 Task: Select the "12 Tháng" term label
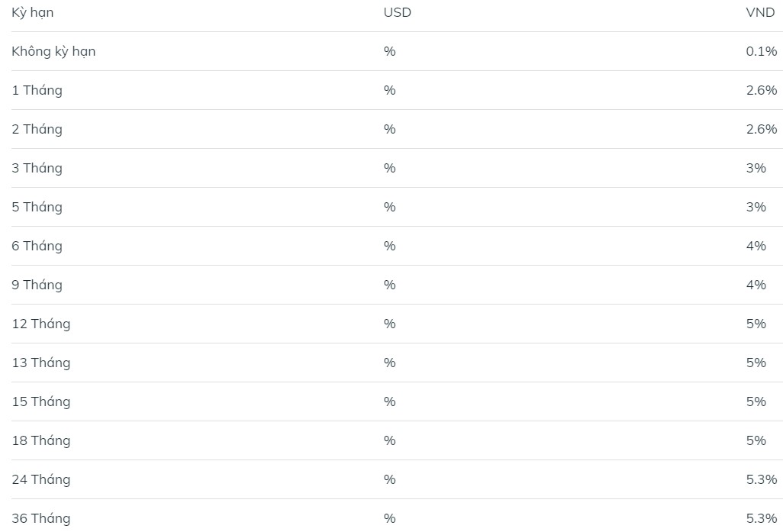(x=41, y=324)
